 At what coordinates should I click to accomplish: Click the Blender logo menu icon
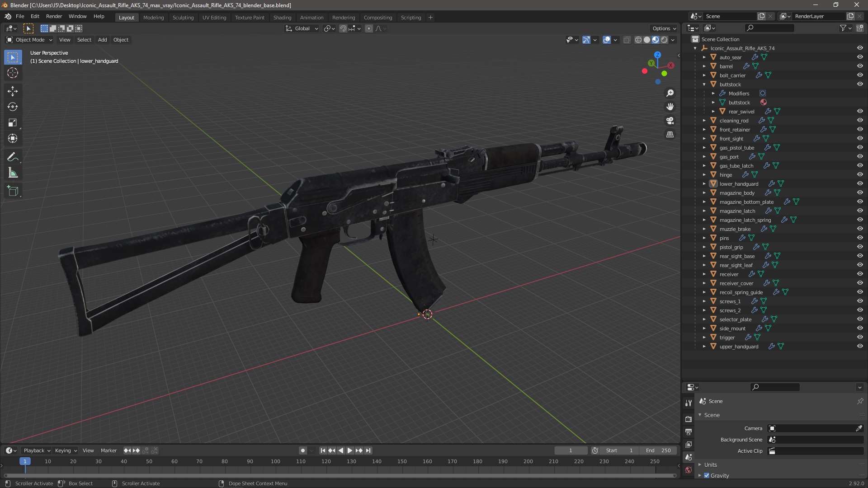point(8,16)
